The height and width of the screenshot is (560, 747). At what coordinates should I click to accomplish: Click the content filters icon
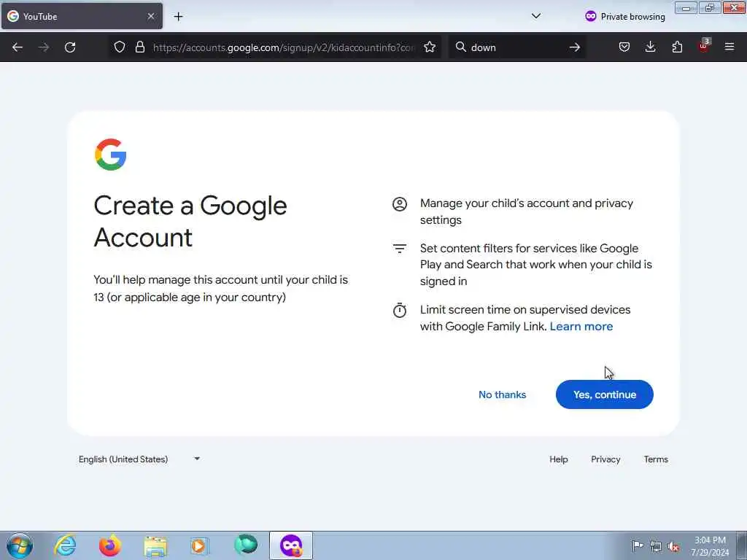(x=400, y=249)
